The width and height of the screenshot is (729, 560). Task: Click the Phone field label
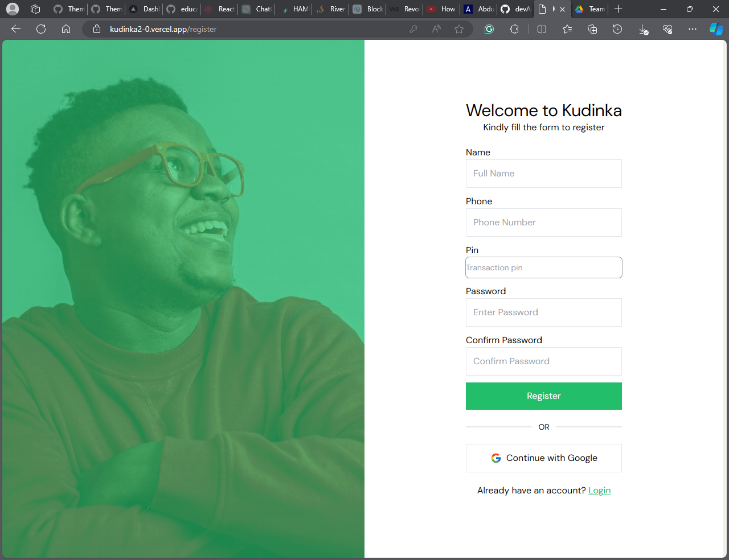(x=479, y=201)
